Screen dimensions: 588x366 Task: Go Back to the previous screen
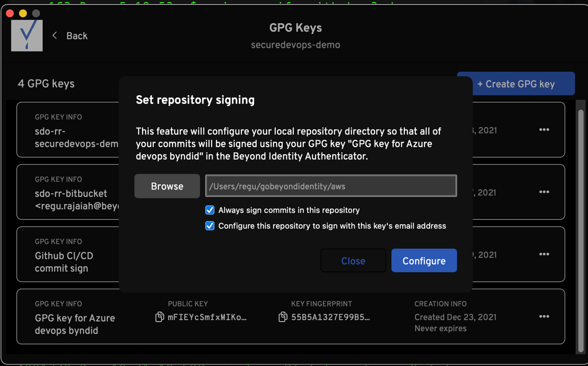(76, 36)
